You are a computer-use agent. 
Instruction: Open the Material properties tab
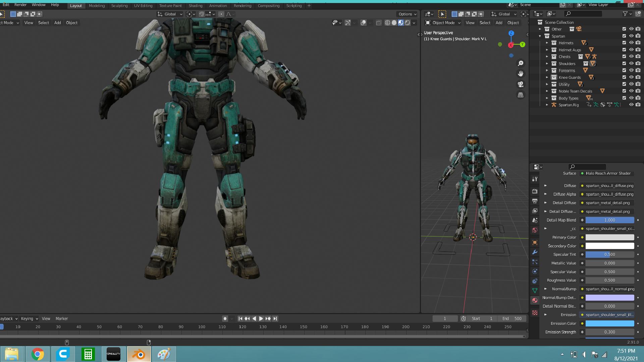535,300
